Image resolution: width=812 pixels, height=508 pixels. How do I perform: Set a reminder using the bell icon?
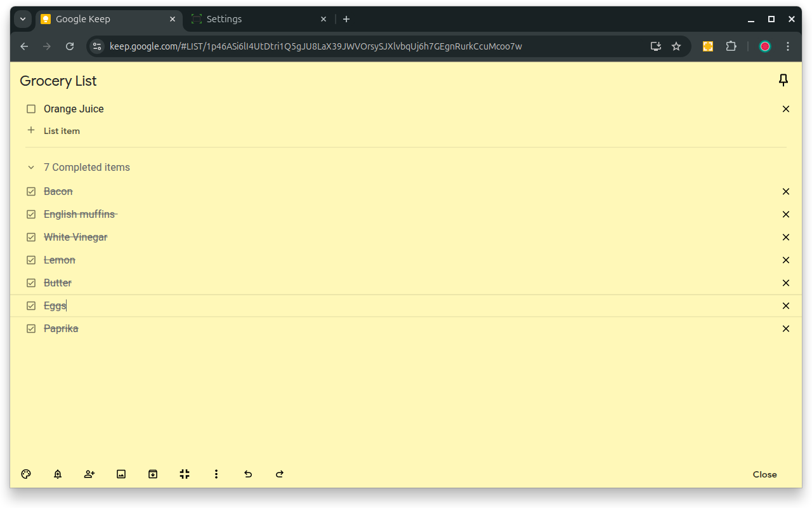58,474
